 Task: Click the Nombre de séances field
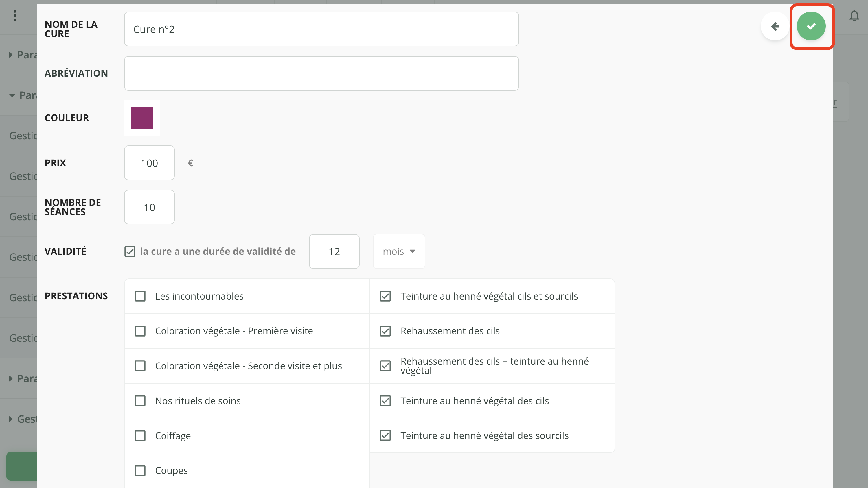click(x=149, y=207)
